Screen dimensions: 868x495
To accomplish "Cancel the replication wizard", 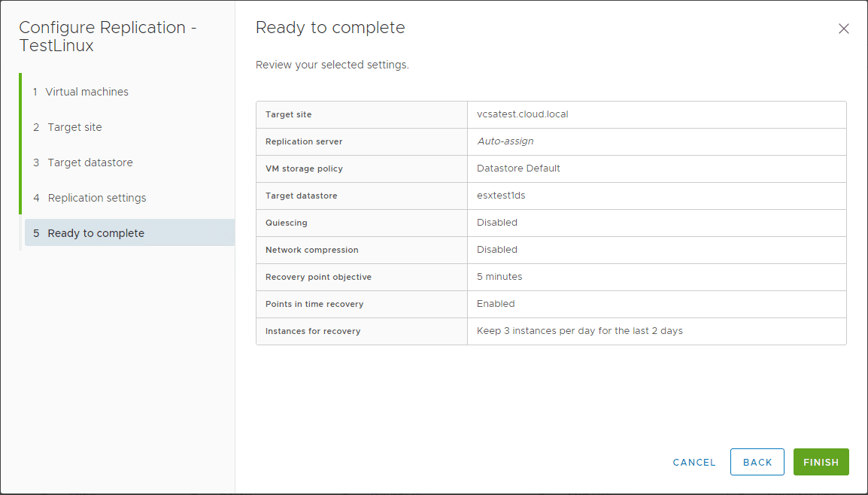I will coord(694,462).
